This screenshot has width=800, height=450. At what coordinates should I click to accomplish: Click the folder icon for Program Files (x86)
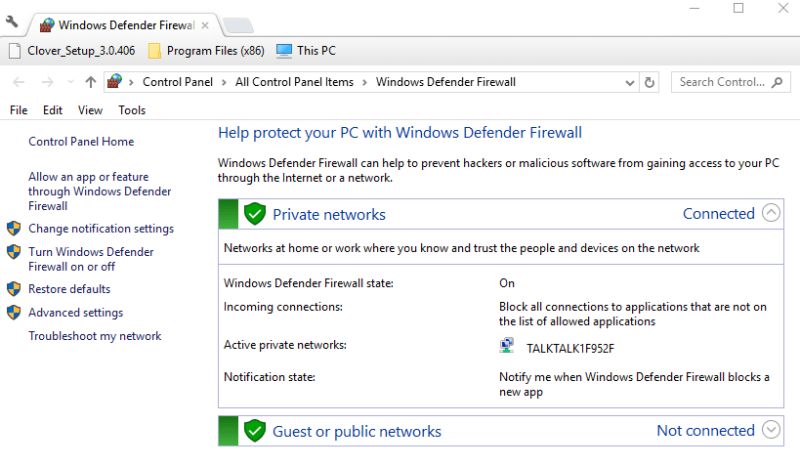[154, 51]
